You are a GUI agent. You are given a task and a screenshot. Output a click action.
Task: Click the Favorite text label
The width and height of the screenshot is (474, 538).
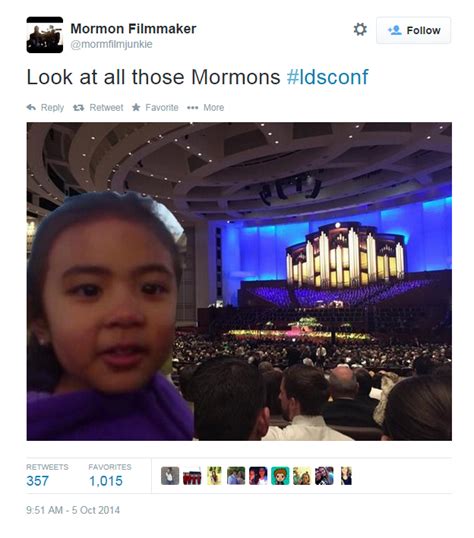click(162, 108)
